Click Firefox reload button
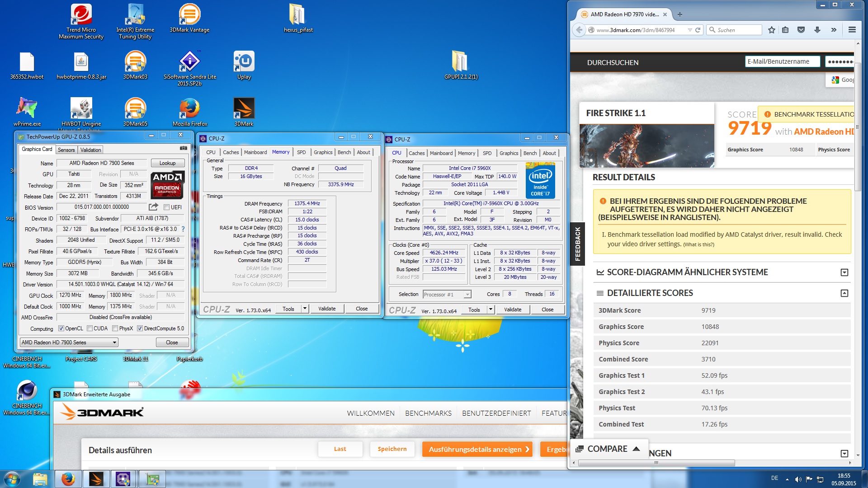The width and height of the screenshot is (868, 488). (698, 30)
